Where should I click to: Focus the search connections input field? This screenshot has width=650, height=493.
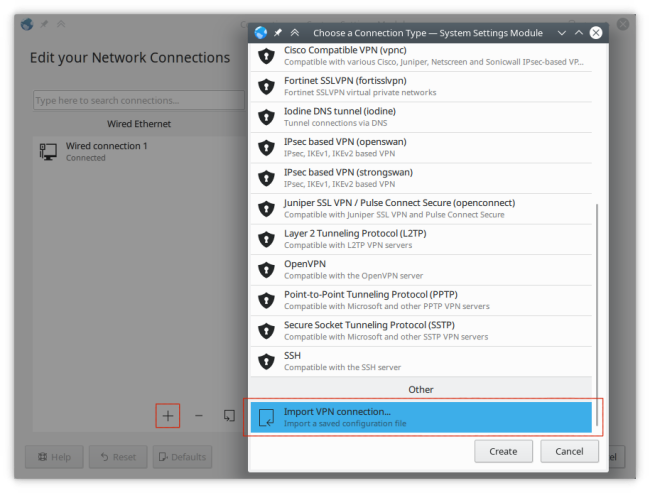[139, 100]
